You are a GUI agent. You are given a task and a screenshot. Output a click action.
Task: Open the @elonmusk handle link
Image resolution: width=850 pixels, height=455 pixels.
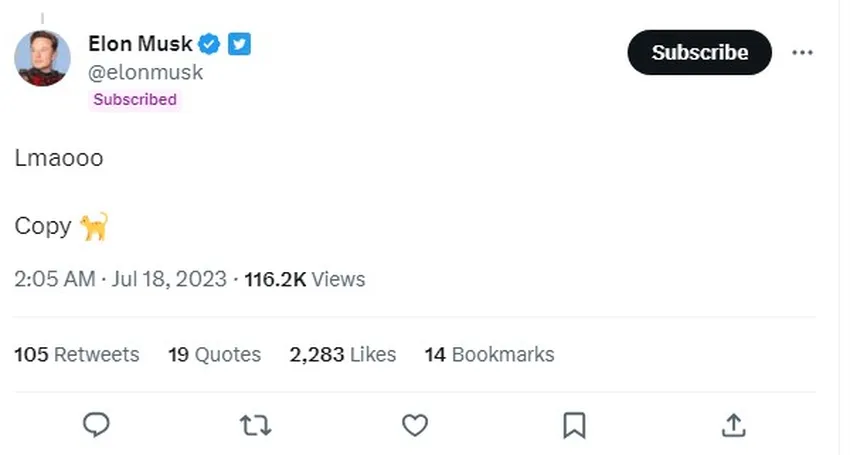coord(145,72)
